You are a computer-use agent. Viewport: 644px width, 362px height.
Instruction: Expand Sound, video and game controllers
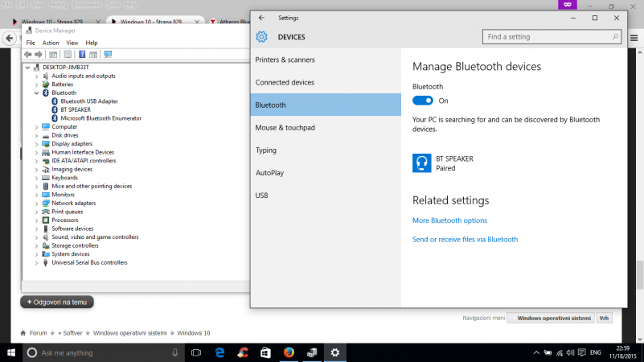[36, 237]
